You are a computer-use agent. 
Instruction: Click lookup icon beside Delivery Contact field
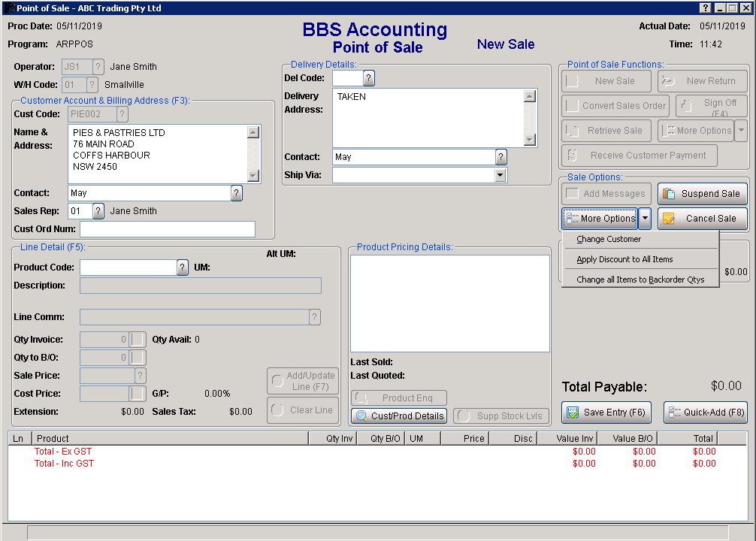pos(501,157)
